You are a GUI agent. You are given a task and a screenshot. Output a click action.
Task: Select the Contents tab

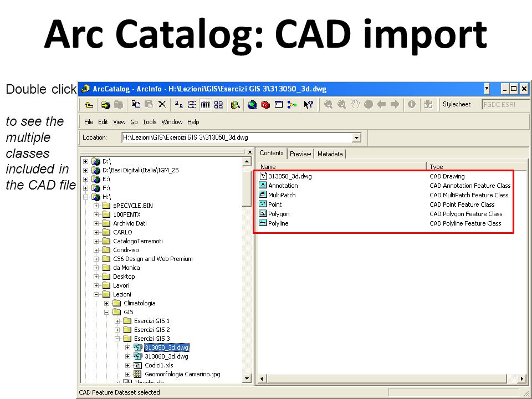(272, 153)
